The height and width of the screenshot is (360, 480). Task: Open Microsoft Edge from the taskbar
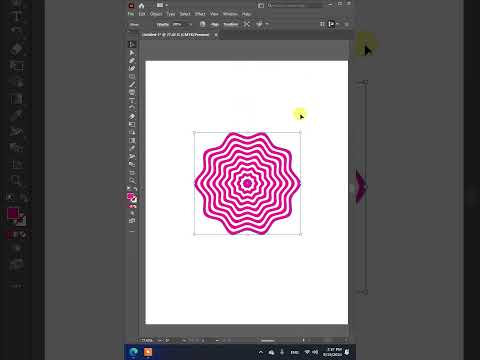click(x=134, y=352)
